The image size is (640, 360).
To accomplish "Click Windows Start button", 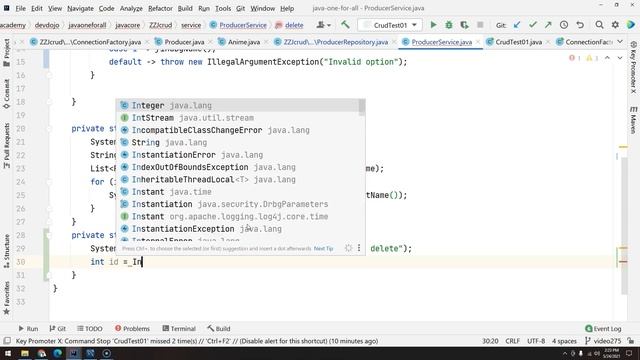I will click(x=8, y=353).
